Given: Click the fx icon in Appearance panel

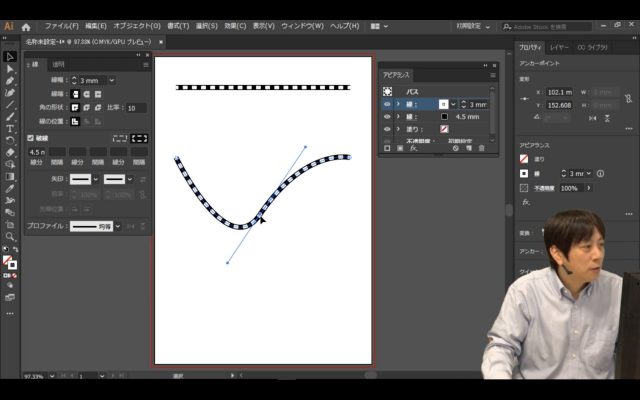Looking at the screenshot, I should (x=413, y=148).
